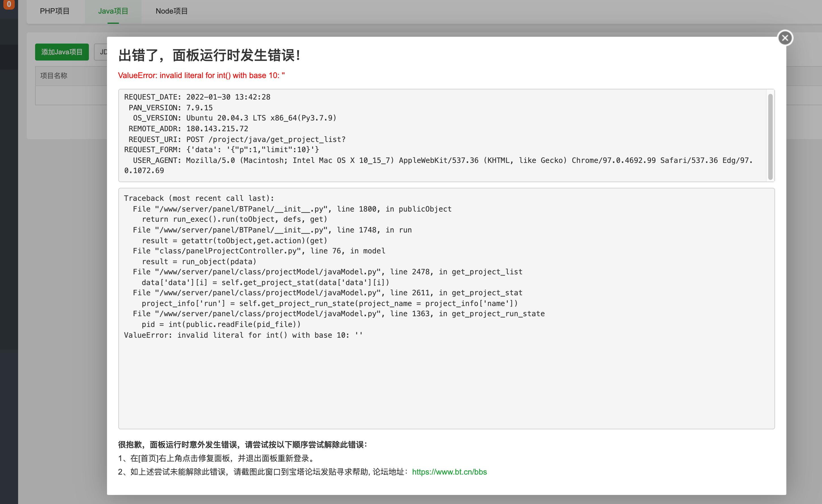Click the red ValueError message line
The width and height of the screenshot is (822, 504).
click(202, 75)
